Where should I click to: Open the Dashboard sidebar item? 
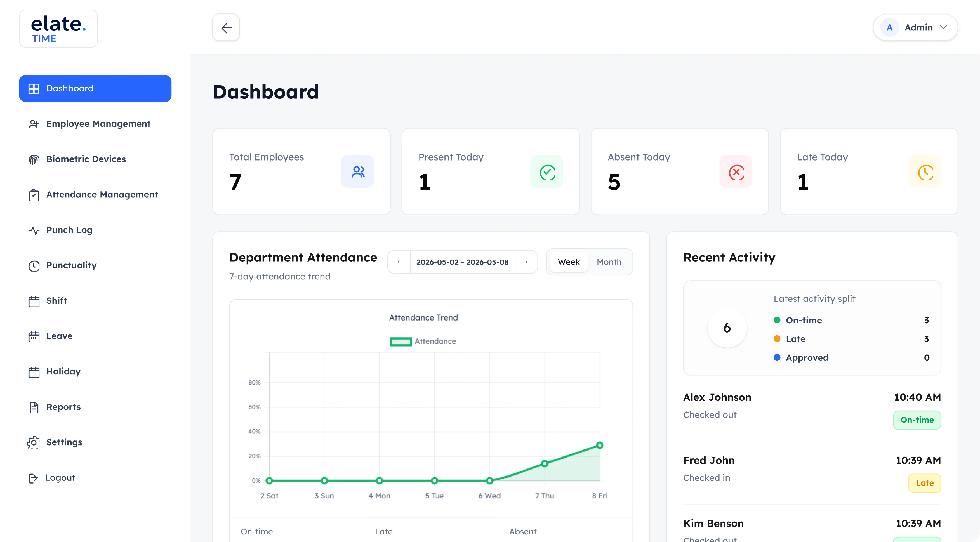pyautogui.click(x=95, y=88)
